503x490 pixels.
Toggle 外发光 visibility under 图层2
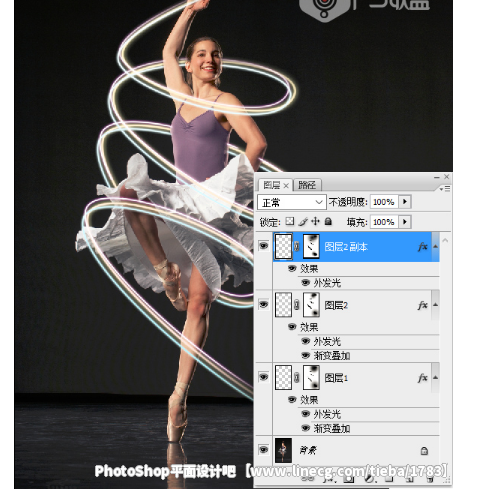pos(306,341)
